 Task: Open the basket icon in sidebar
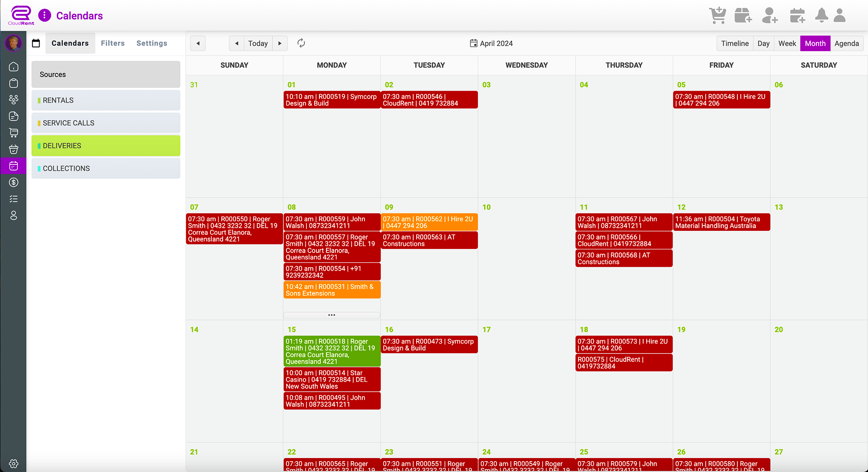coord(13,149)
